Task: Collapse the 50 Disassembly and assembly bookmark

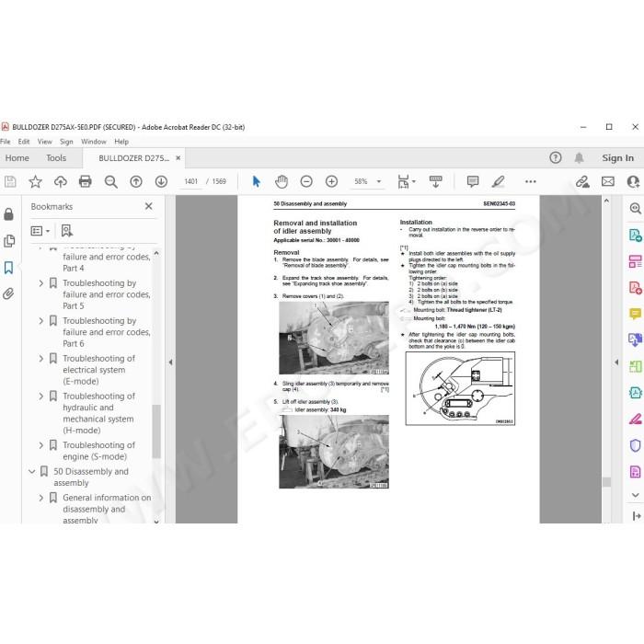Action: coord(31,471)
